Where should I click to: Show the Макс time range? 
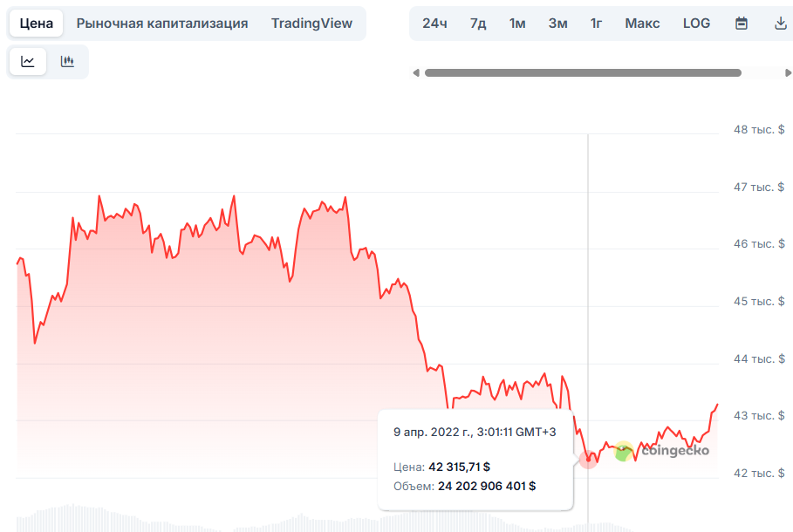(x=642, y=24)
